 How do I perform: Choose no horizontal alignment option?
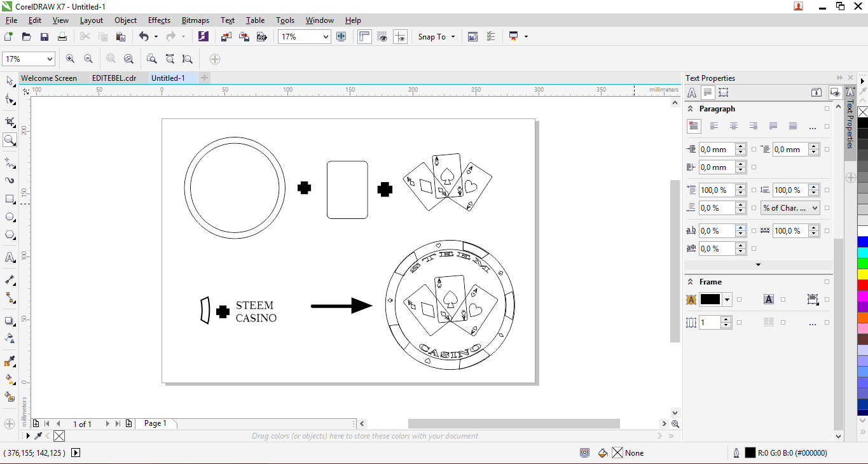[x=694, y=126]
